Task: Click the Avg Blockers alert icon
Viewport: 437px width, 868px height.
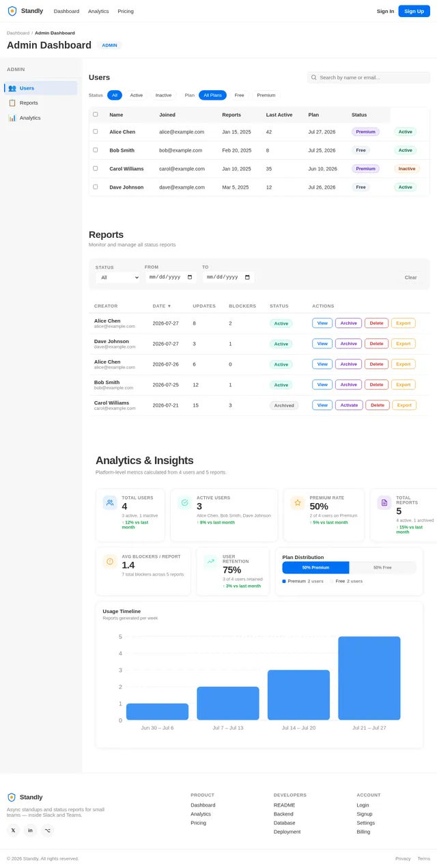Action: pyautogui.click(x=110, y=561)
